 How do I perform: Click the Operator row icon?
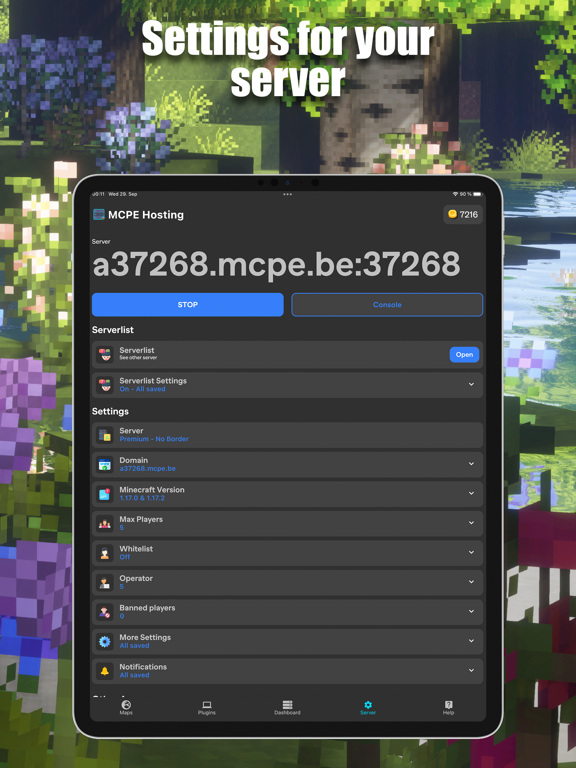coord(105,582)
